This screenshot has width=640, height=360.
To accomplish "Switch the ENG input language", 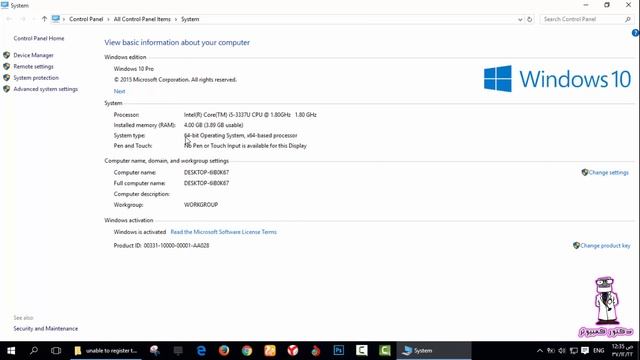I will pos(599,351).
